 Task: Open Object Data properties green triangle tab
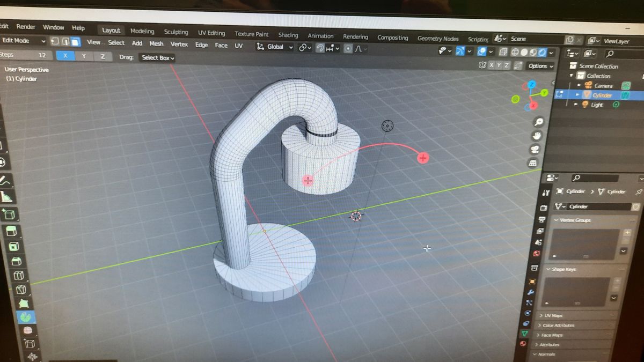[x=524, y=333]
